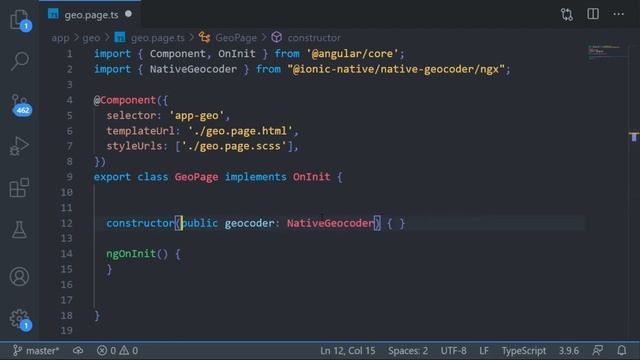
Task: Click the TypeScript version 3.9.6
Action: click(569, 351)
